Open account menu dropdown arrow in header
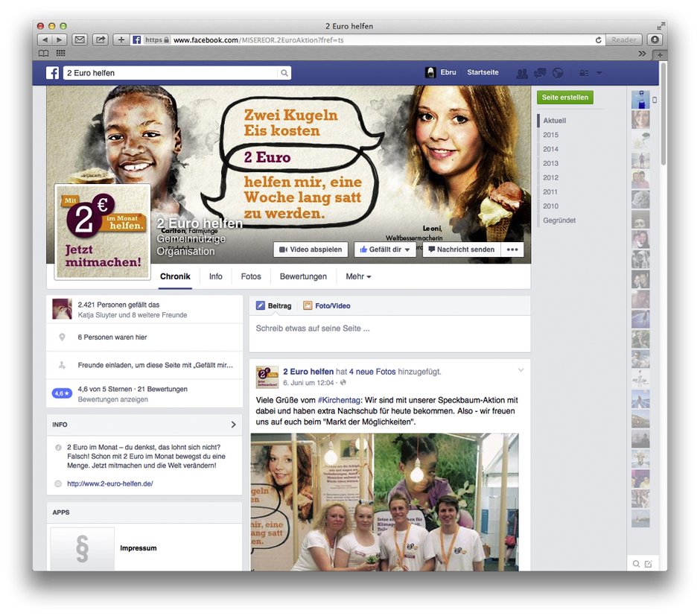 [599, 73]
